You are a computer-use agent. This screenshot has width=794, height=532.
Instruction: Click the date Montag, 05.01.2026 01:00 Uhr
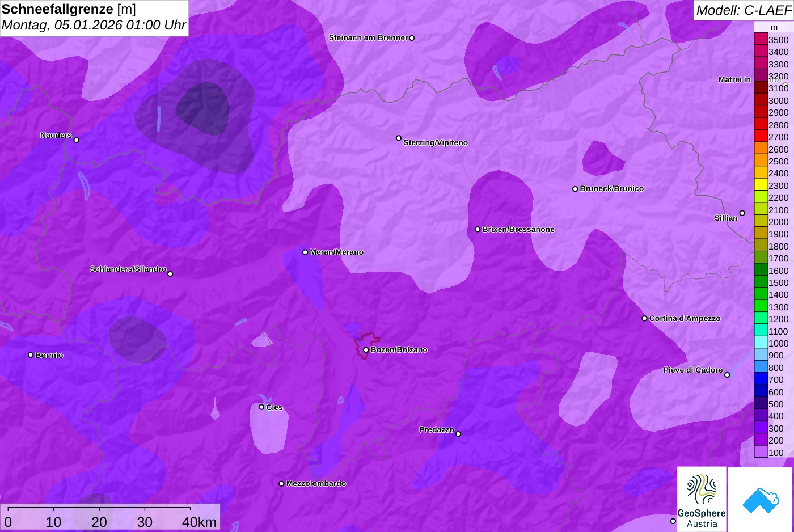tap(94, 26)
